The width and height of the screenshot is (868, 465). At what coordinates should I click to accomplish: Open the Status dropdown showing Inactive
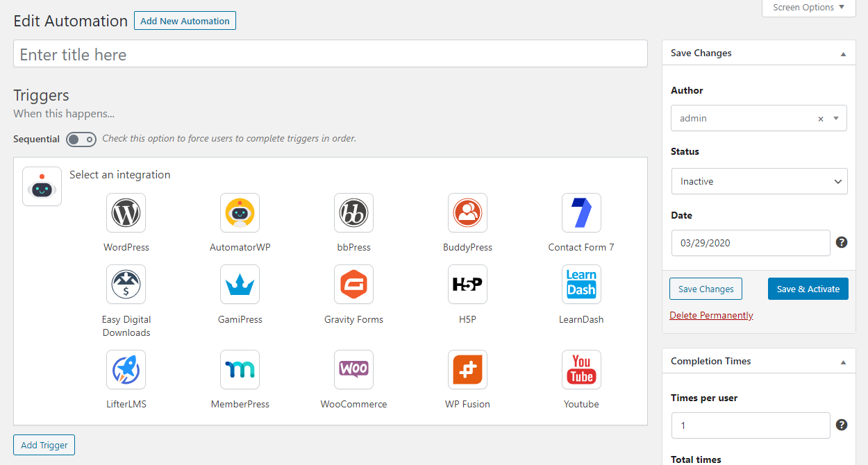click(759, 181)
